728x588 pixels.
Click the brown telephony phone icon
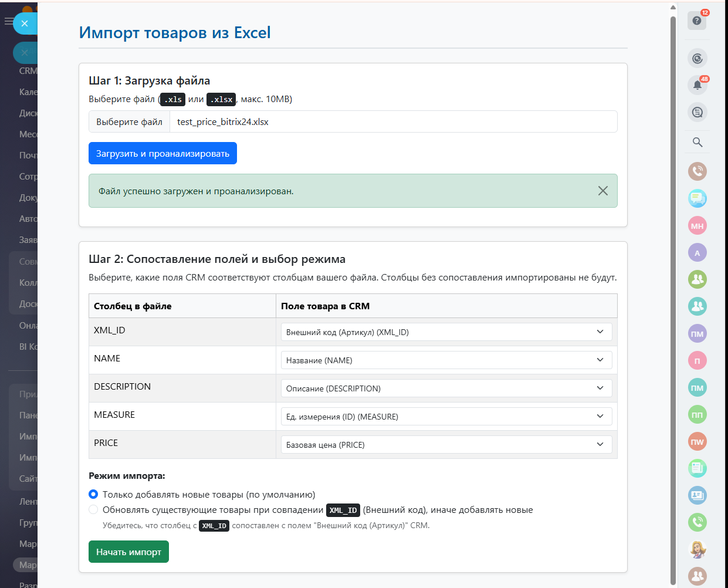point(697,171)
